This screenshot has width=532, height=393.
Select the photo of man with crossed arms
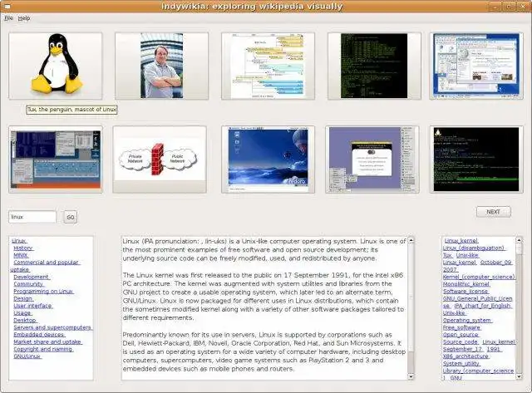tap(161, 66)
